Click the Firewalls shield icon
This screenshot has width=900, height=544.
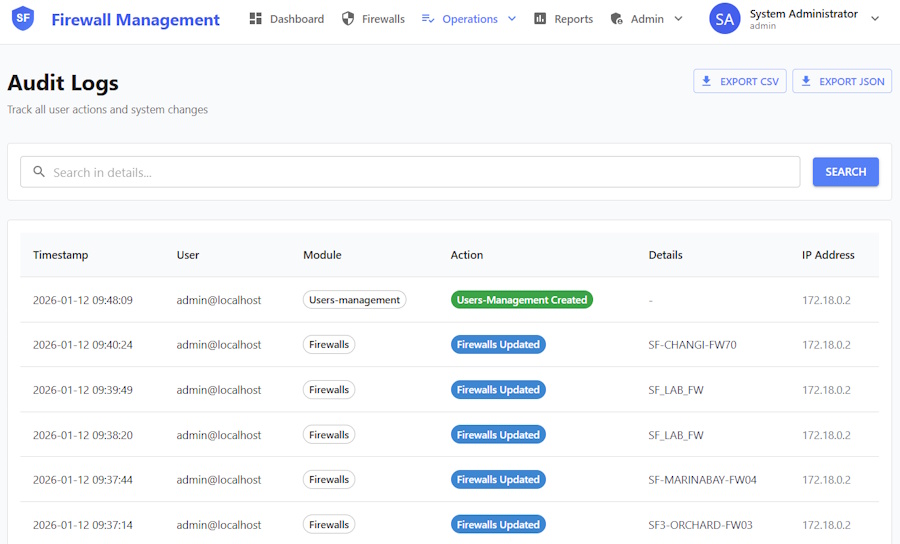click(x=348, y=19)
